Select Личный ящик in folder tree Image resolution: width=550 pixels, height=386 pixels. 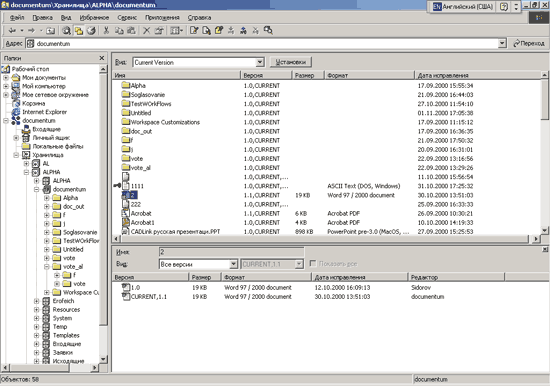pos(51,138)
